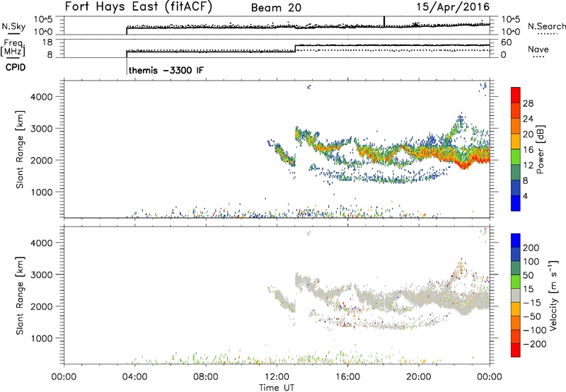Viewport: 566px width, 392px height.
Task: Click the starting '00:00' time tick label
Action: [x=64, y=377]
